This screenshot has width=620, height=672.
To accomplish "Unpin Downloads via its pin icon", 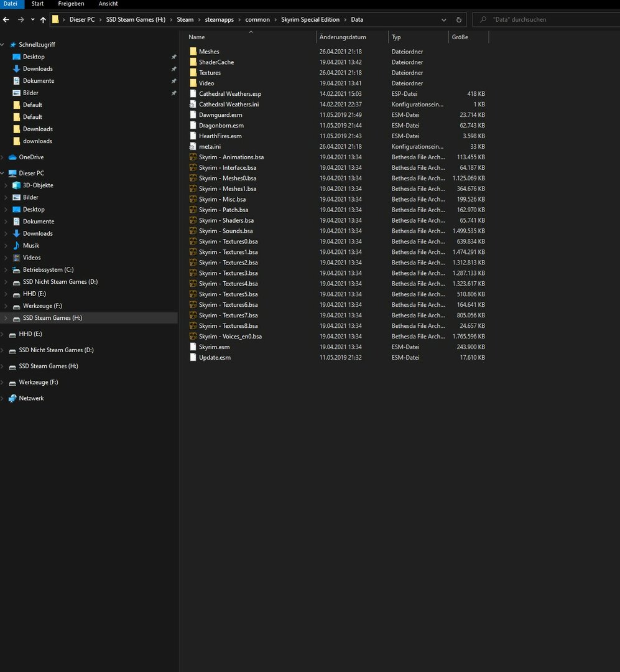I will (x=174, y=69).
